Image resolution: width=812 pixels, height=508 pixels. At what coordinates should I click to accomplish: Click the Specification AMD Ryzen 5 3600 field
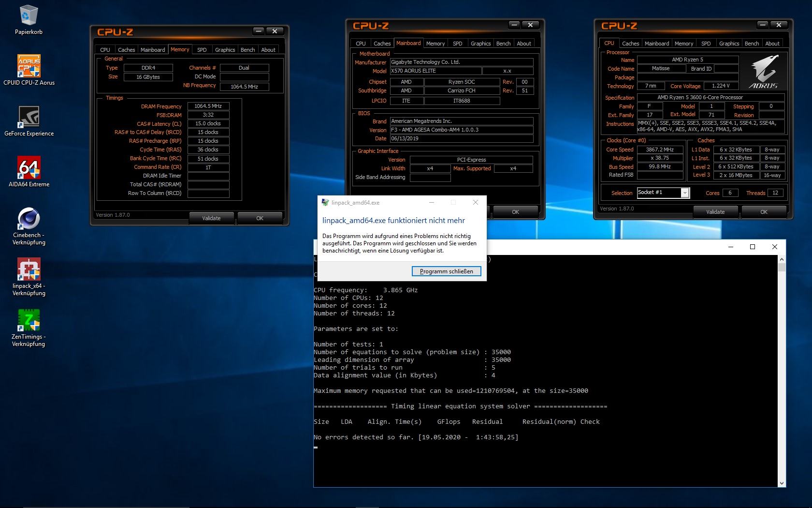710,97
